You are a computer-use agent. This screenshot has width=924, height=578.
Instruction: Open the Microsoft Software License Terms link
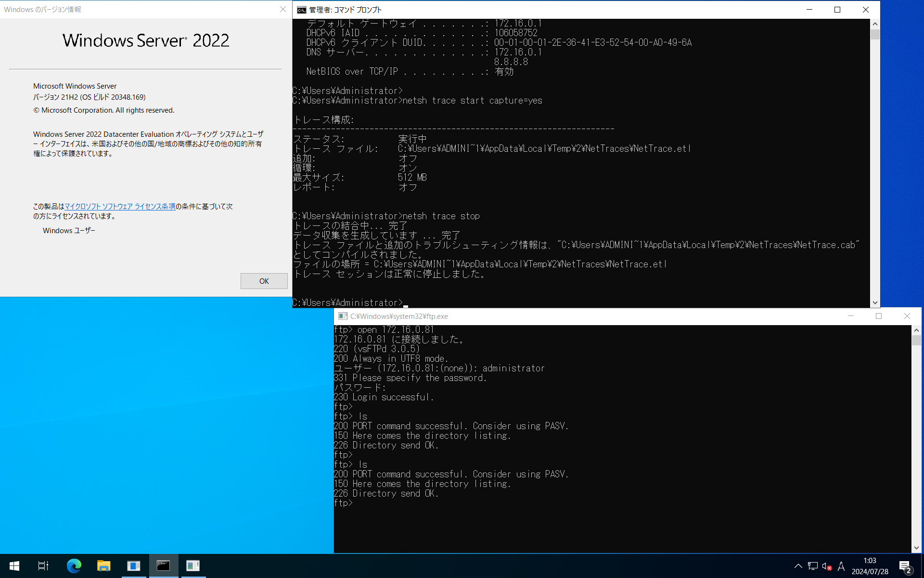pos(120,206)
